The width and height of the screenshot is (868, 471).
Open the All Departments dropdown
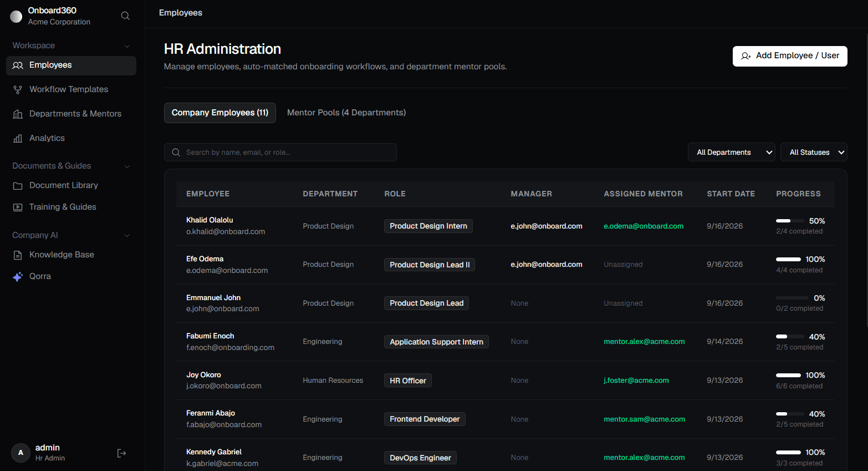pyautogui.click(x=732, y=152)
